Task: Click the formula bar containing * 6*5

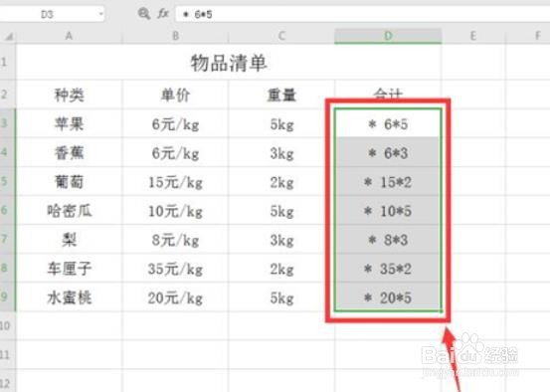Action: pos(363,14)
